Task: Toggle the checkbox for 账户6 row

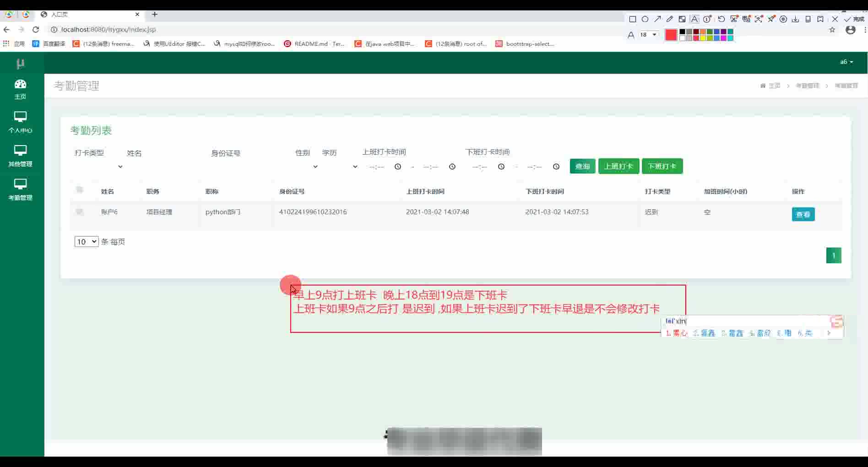Action: coord(80,212)
